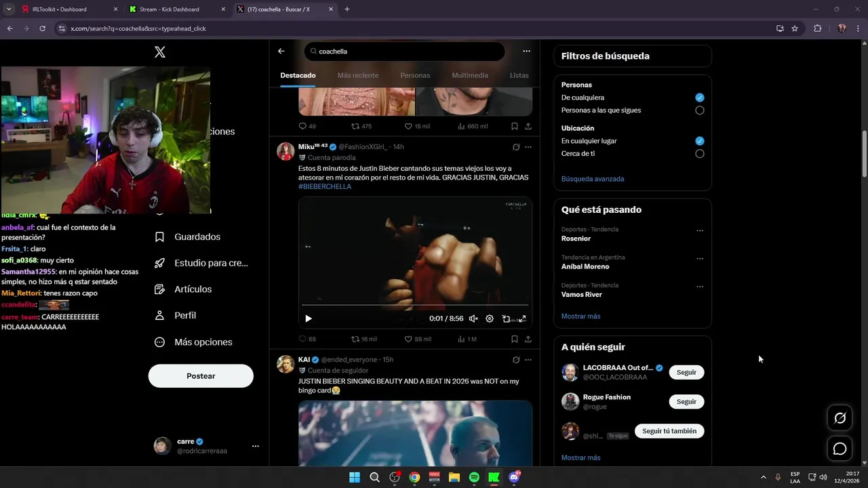The width and height of the screenshot is (868, 488).
Task: Open options for Rosenior trend
Action: pos(700,230)
